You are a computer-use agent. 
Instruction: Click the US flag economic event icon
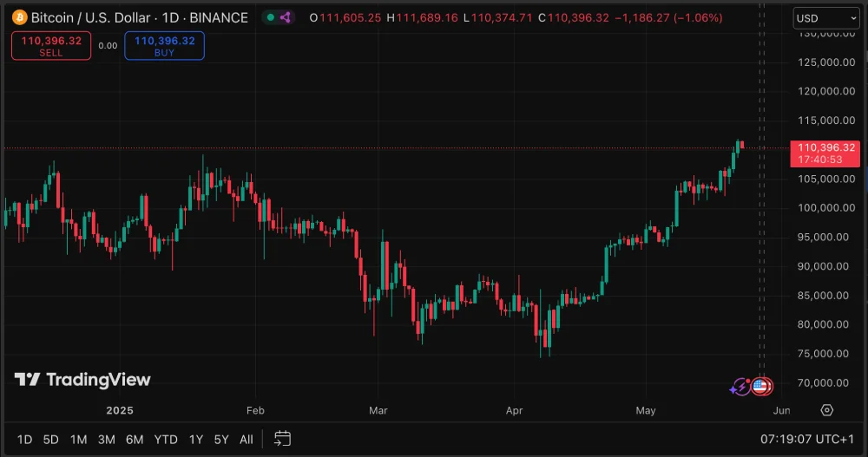761,386
